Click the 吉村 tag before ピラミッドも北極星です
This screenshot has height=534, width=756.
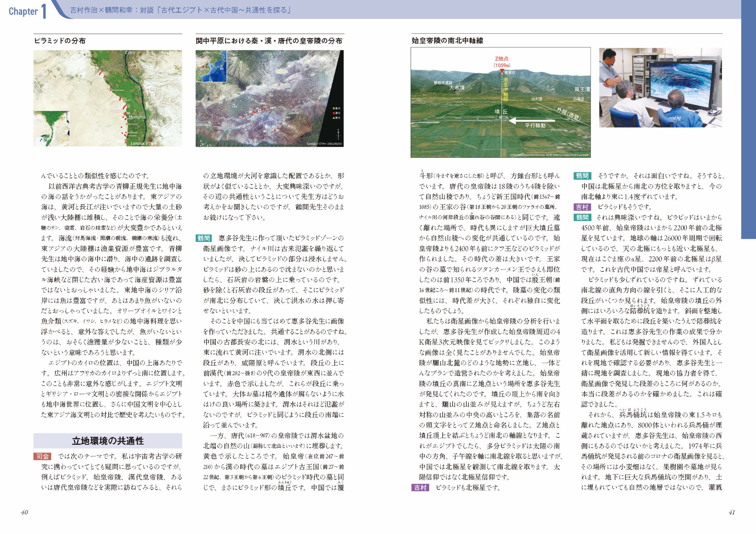[420, 487]
